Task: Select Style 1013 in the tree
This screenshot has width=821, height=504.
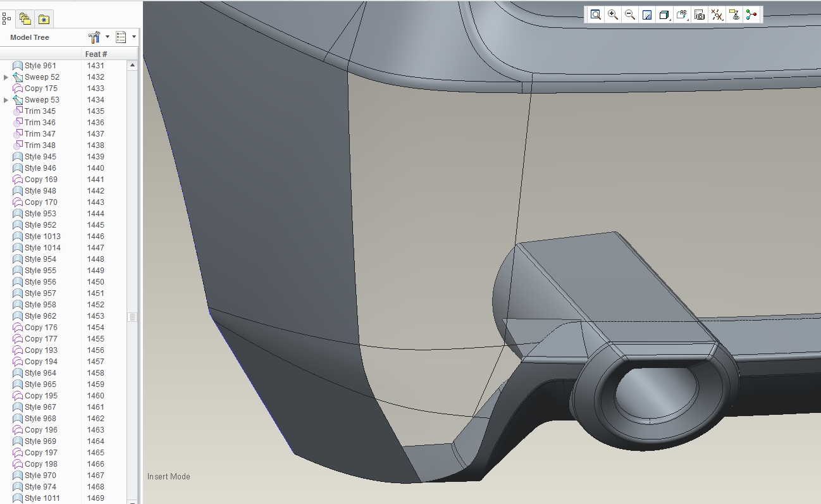Action: (42, 237)
